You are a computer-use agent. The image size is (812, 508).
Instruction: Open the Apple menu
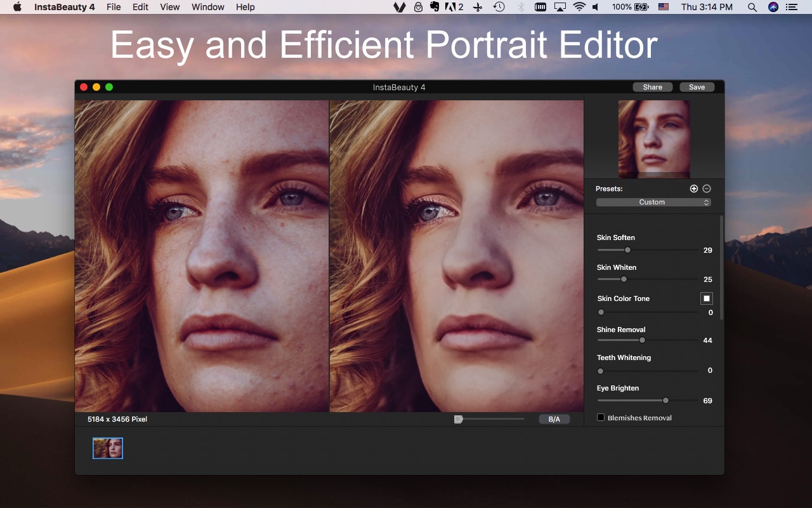pos(17,7)
